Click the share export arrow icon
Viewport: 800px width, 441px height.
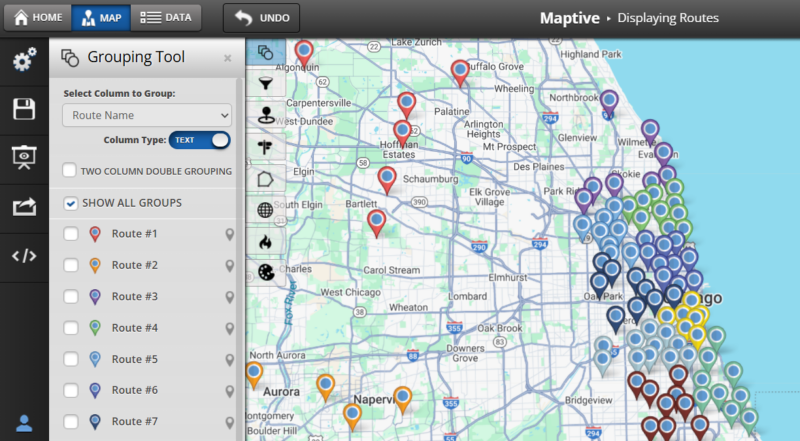coord(24,207)
